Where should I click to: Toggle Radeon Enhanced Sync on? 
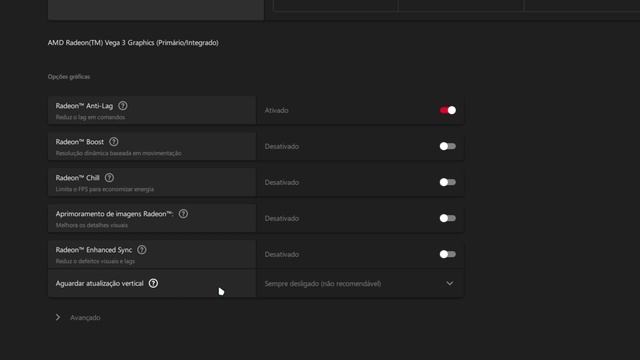point(448,254)
